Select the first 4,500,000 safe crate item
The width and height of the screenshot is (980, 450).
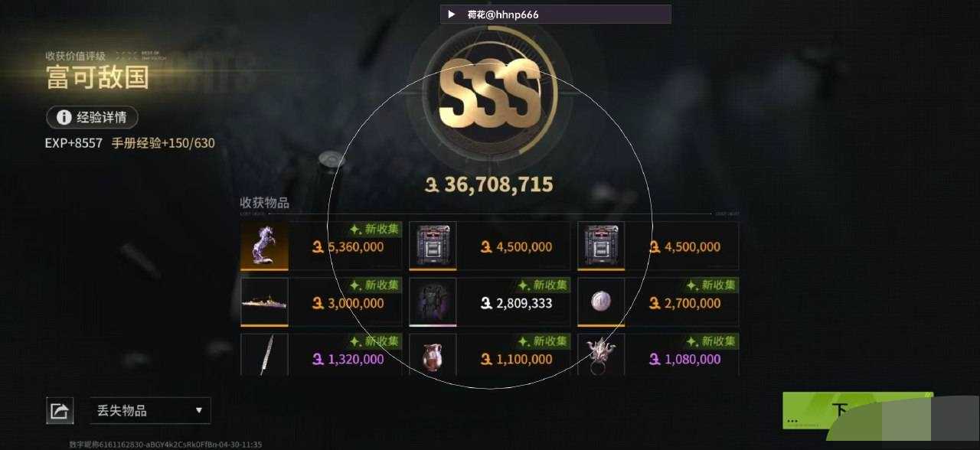pos(433,246)
